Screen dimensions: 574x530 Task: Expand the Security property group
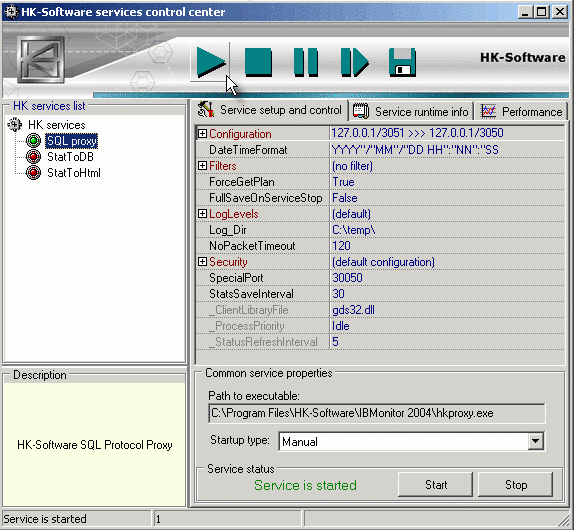tap(202, 262)
